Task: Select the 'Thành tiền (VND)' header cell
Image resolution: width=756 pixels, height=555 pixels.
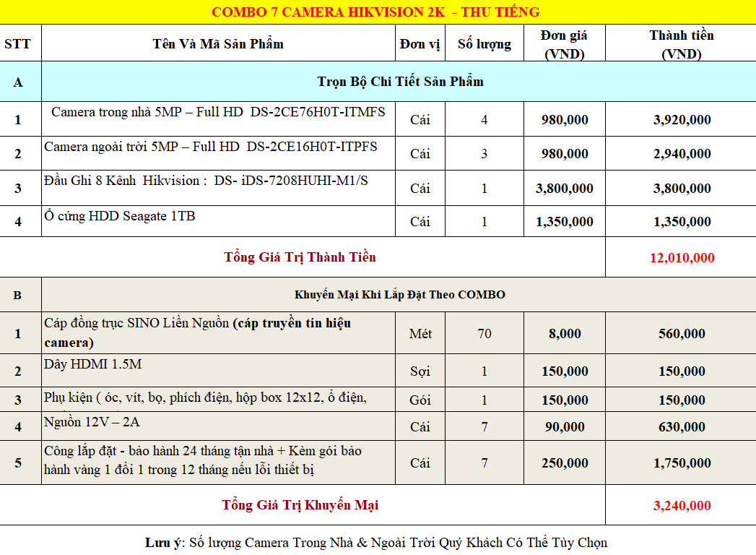Action: pyautogui.click(x=681, y=44)
